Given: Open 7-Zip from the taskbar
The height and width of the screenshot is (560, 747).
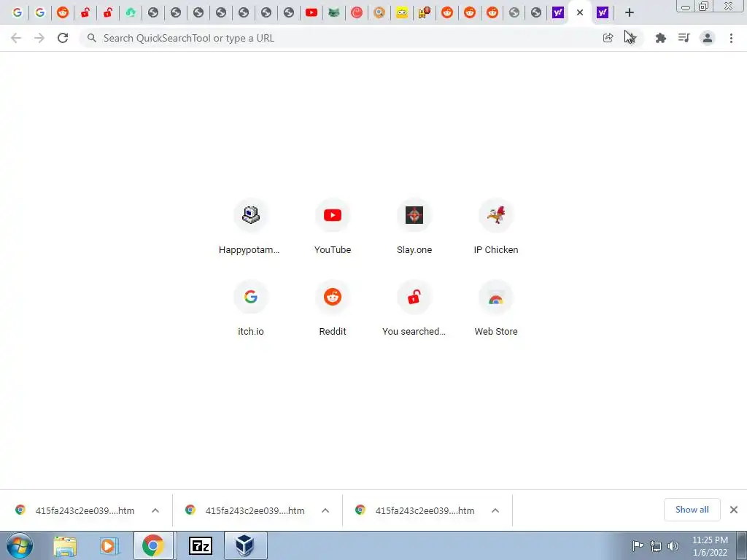Looking at the screenshot, I should pyautogui.click(x=200, y=545).
